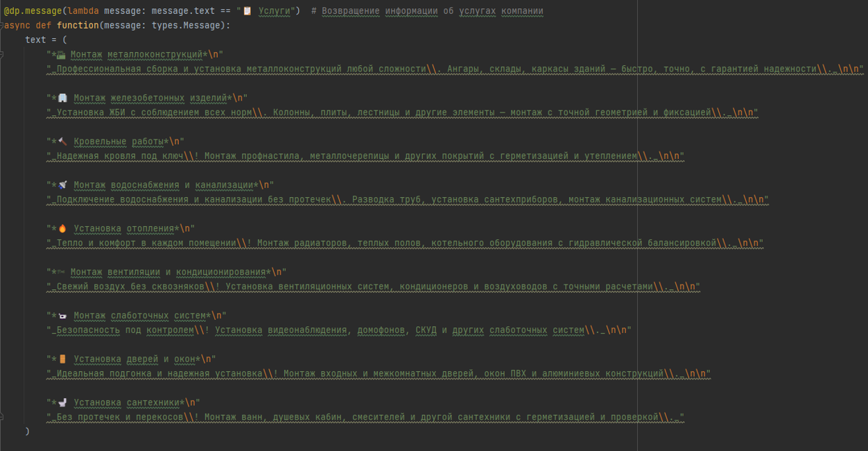Viewport: 868px width, 451px height.
Task: Click the fold end marker beside Без протечек line
Action: [2, 417]
